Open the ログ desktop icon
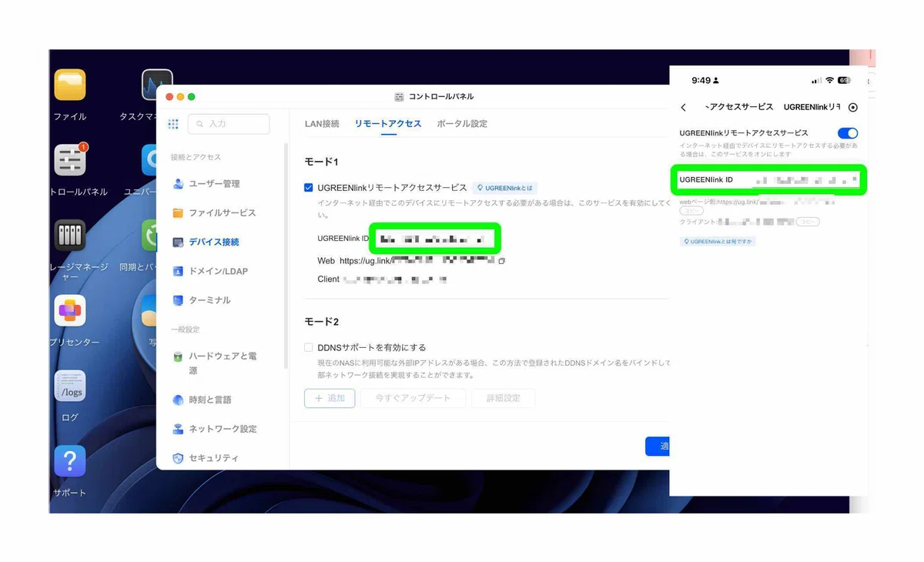924x562 pixels. tap(70, 386)
